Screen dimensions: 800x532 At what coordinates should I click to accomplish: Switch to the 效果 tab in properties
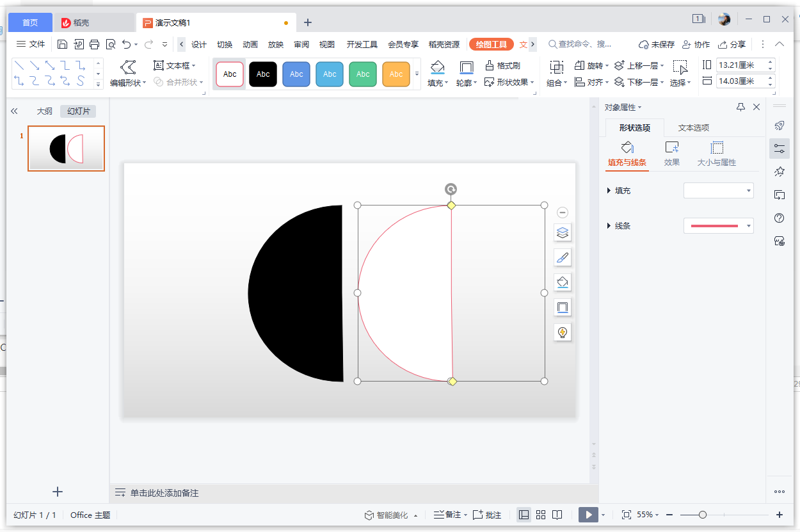(672, 154)
